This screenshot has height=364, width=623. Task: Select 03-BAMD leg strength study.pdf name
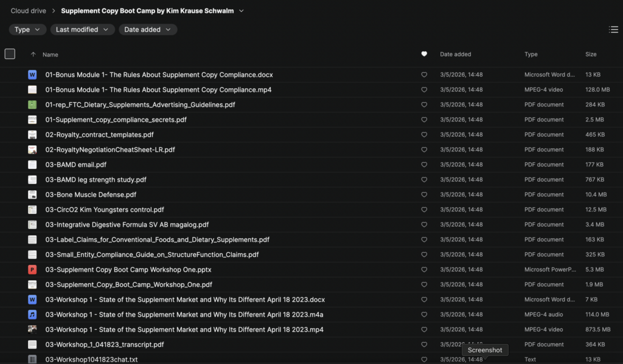[x=96, y=179]
